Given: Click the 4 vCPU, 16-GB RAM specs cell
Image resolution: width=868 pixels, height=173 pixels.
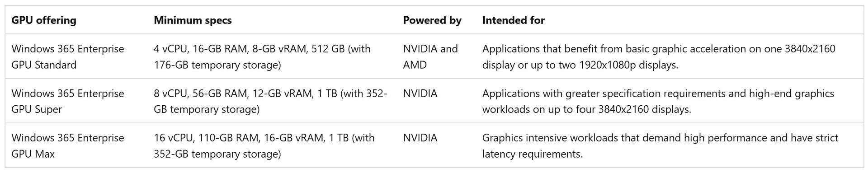Looking at the screenshot, I should (262, 57).
